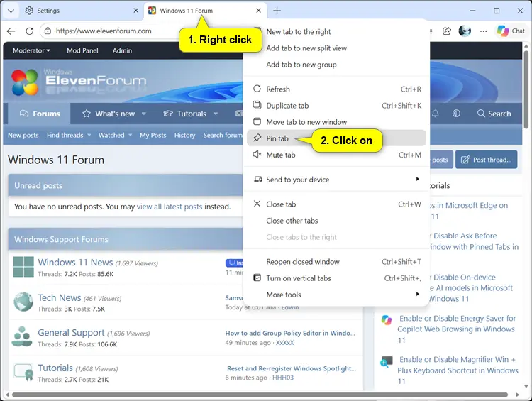532x401 pixels.
Task: Choose Move tab to new window
Action: click(x=336, y=122)
